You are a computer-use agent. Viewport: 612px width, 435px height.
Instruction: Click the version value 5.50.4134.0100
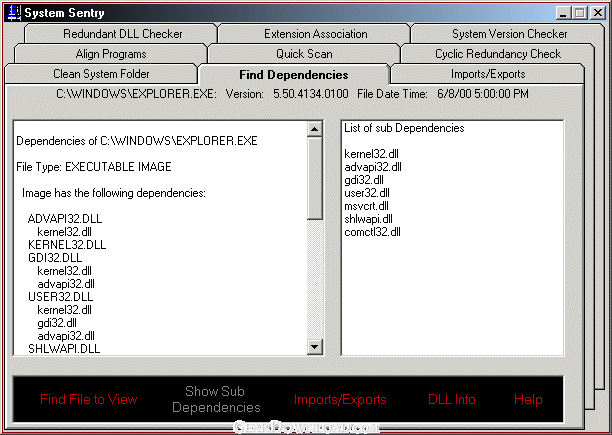(311, 94)
